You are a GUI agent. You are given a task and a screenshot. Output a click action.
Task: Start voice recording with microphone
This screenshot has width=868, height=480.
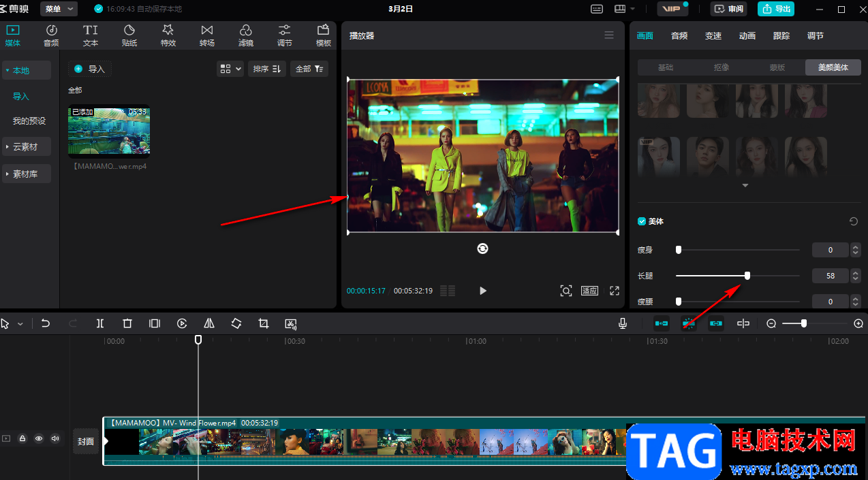pyautogui.click(x=623, y=324)
